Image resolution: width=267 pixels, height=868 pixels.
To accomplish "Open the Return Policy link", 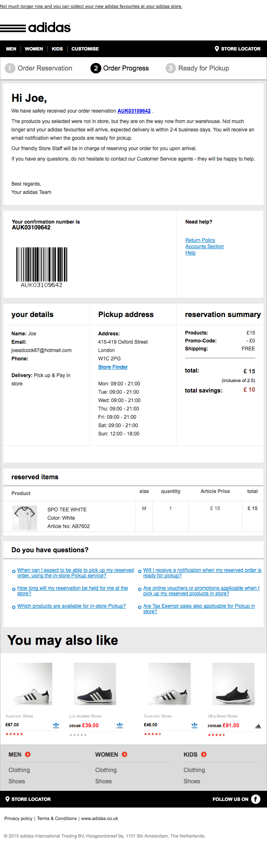I will [200, 240].
